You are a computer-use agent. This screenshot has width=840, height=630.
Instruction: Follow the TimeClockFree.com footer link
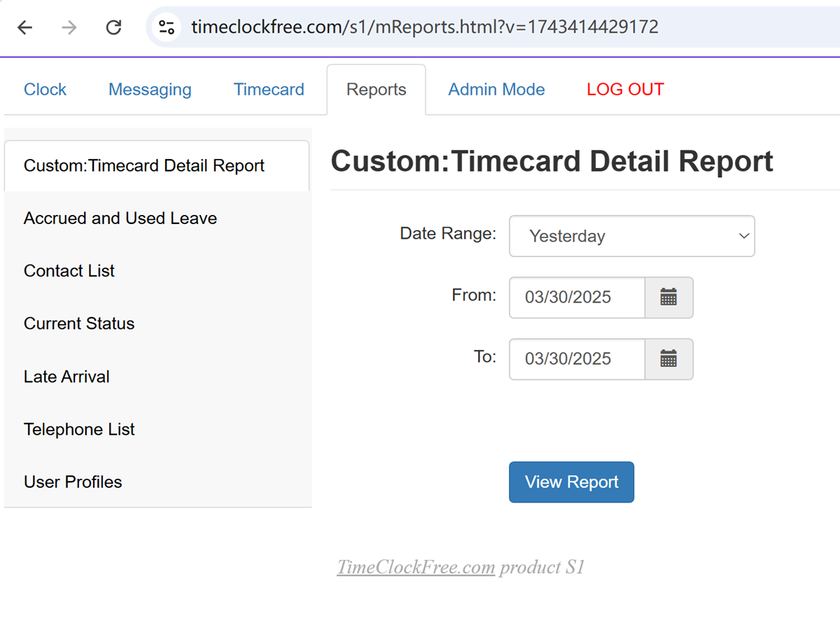(416, 567)
